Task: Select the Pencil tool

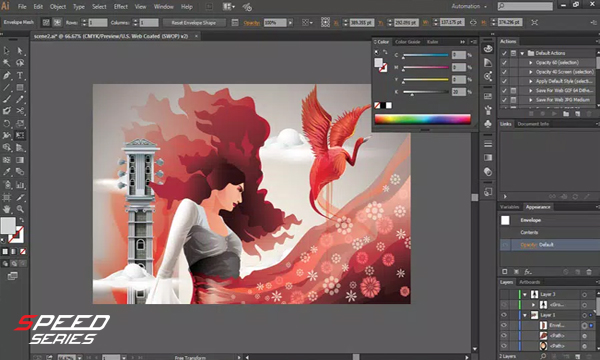Action: (20, 99)
